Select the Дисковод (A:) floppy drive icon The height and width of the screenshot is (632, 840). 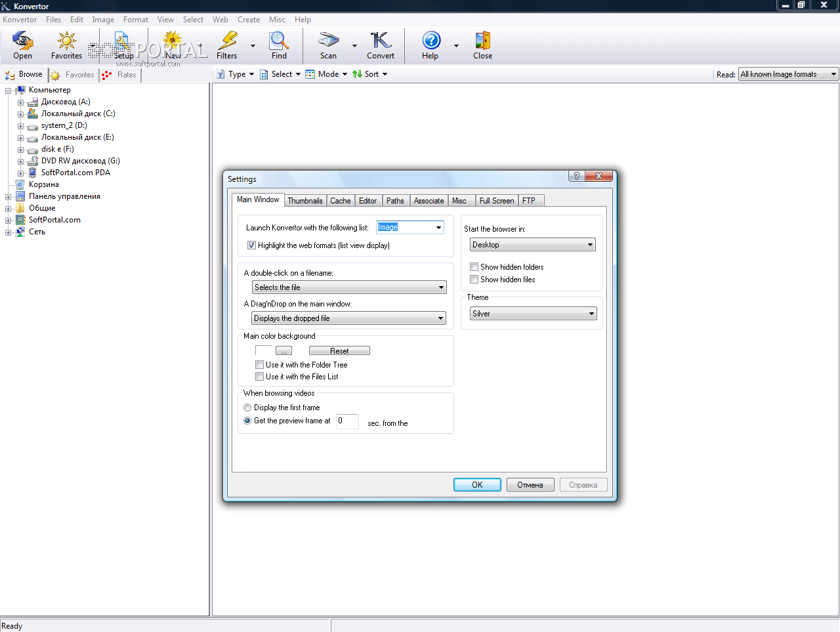coord(33,102)
